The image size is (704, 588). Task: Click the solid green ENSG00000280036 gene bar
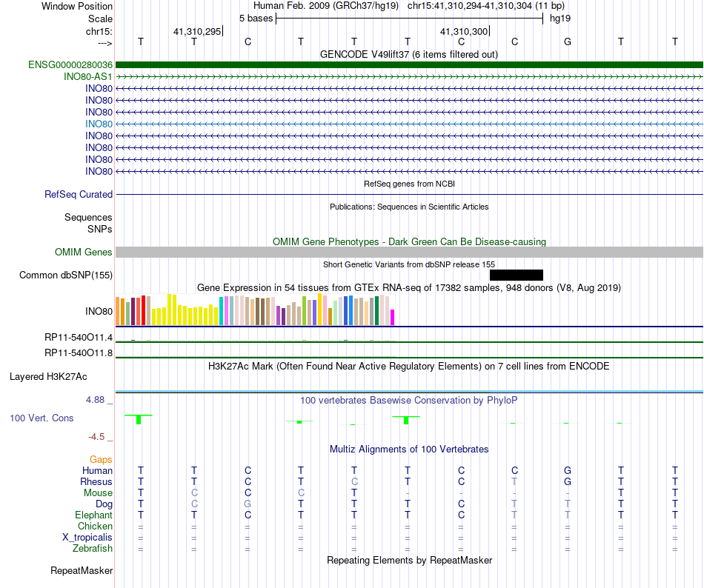[410, 64]
